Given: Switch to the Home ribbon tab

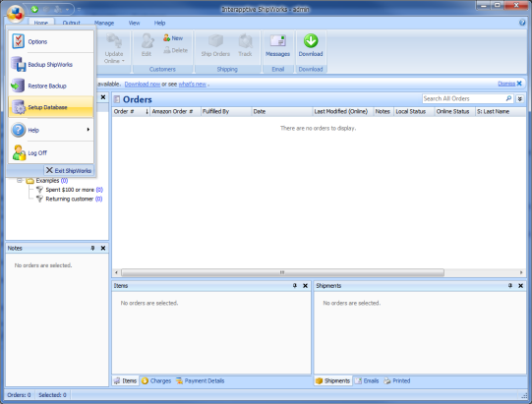Looking at the screenshot, I should tap(41, 23).
